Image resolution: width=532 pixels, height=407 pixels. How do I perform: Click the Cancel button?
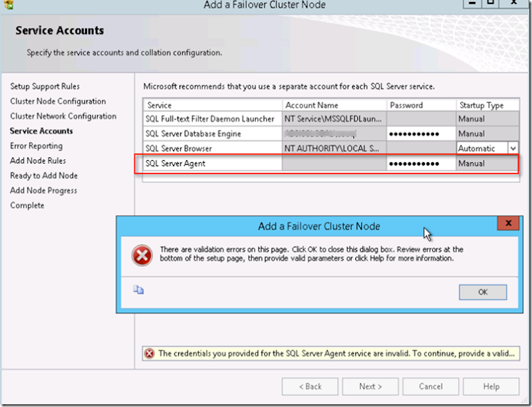[x=430, y=386]
